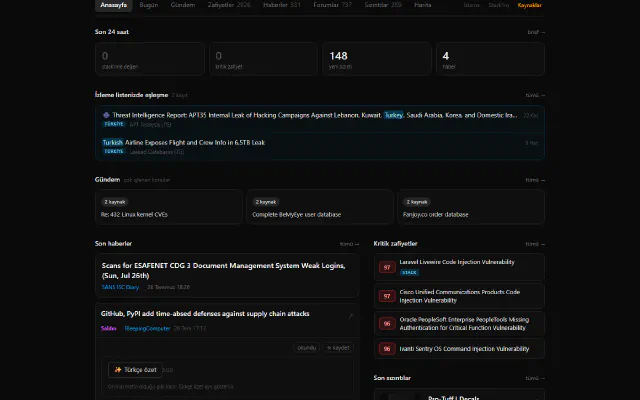The image size is (640, 400).
Task: Click TÜRKİYE tag under APT35 report
Action: click(113, 124)
